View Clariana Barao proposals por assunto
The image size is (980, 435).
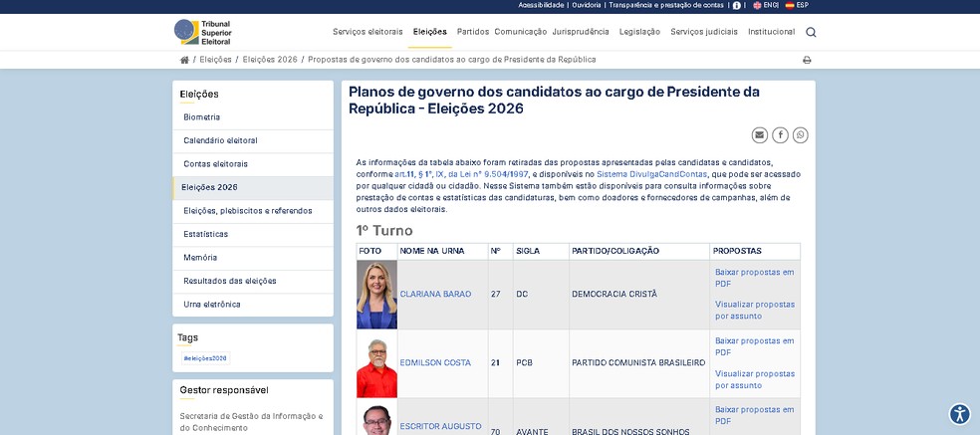pos(755,311)
